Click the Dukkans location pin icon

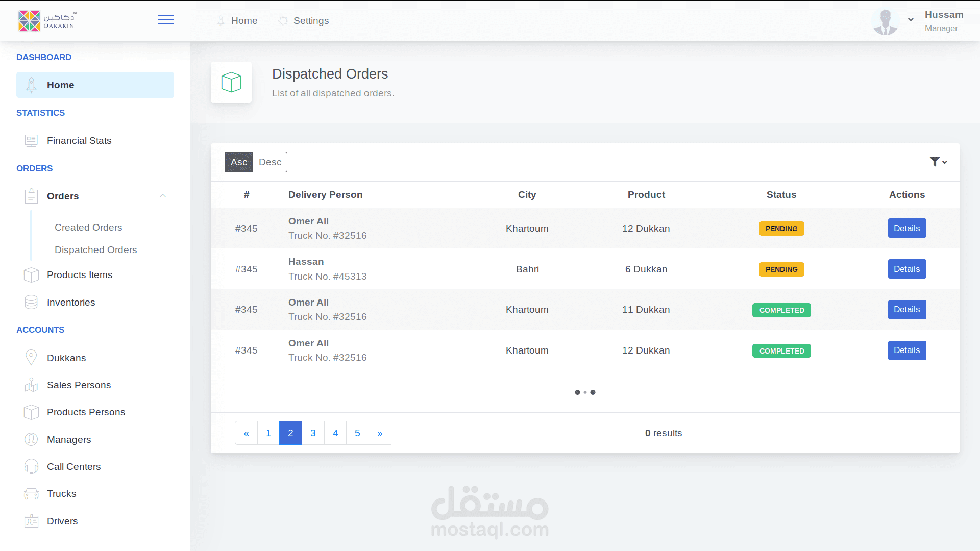(31, 358)
